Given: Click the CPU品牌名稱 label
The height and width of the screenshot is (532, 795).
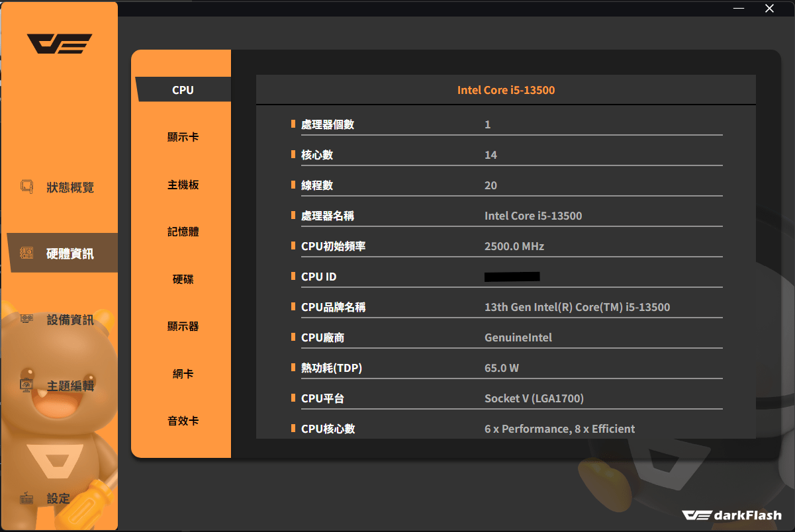Looking at the screenshot, I should click(x=333, y=307).
